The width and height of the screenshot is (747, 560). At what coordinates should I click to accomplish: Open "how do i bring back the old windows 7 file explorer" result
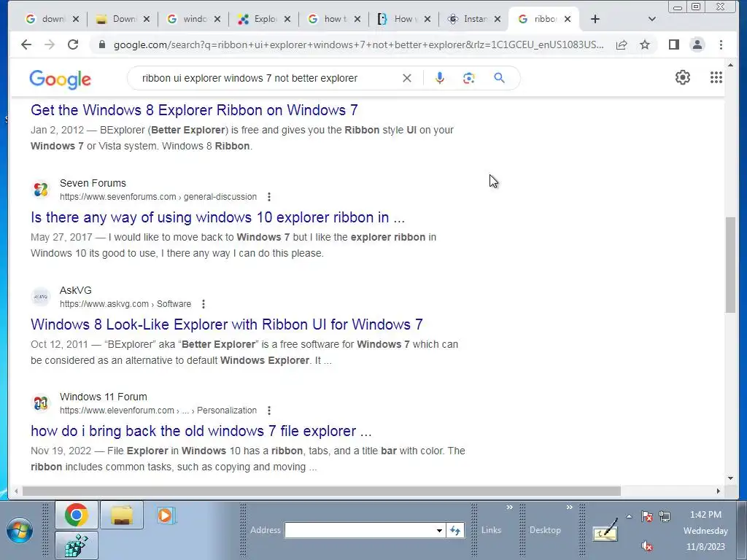coord(201,431)
